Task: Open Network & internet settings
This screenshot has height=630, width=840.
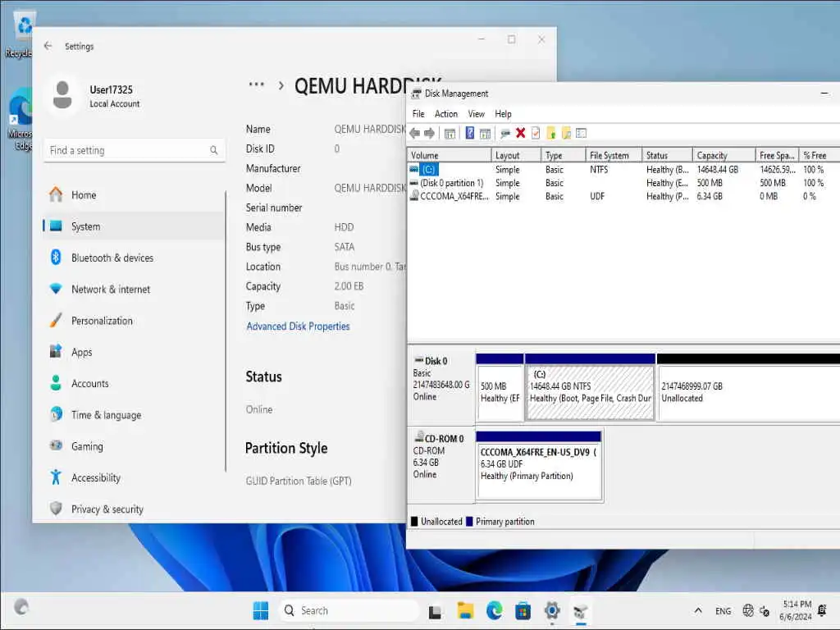Action: [134, 290]
